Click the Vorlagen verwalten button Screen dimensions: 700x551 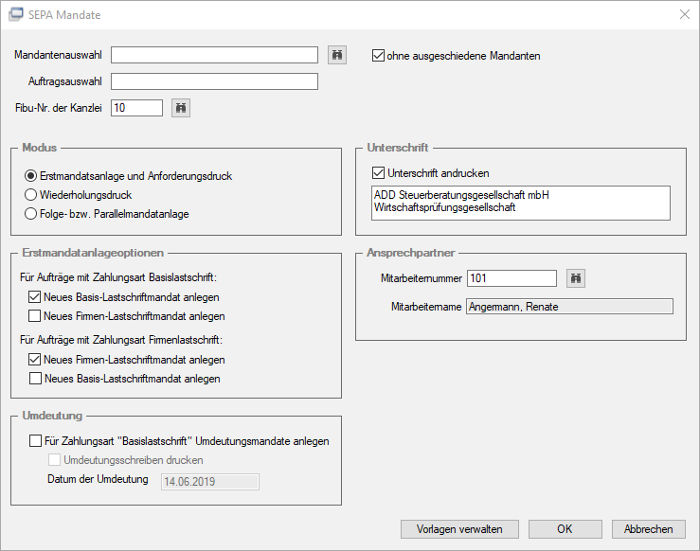point(459,529)
